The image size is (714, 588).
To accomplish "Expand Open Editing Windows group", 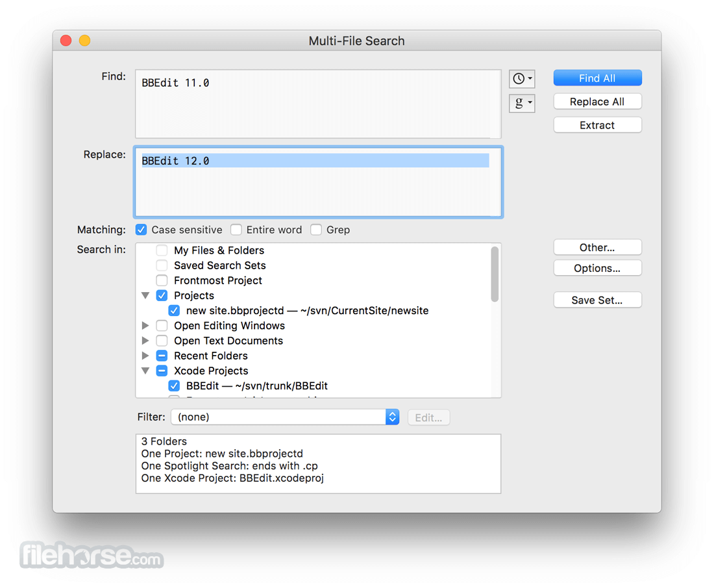I will pos(145,326).
